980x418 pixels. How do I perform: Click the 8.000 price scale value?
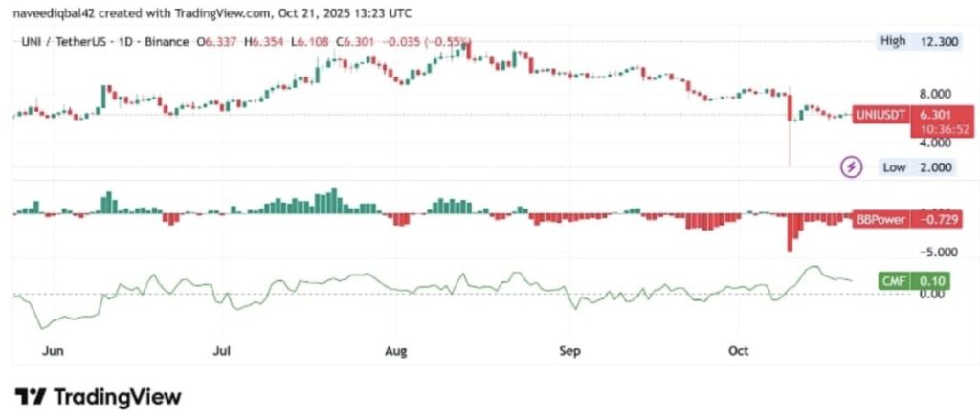click(932, 95)
